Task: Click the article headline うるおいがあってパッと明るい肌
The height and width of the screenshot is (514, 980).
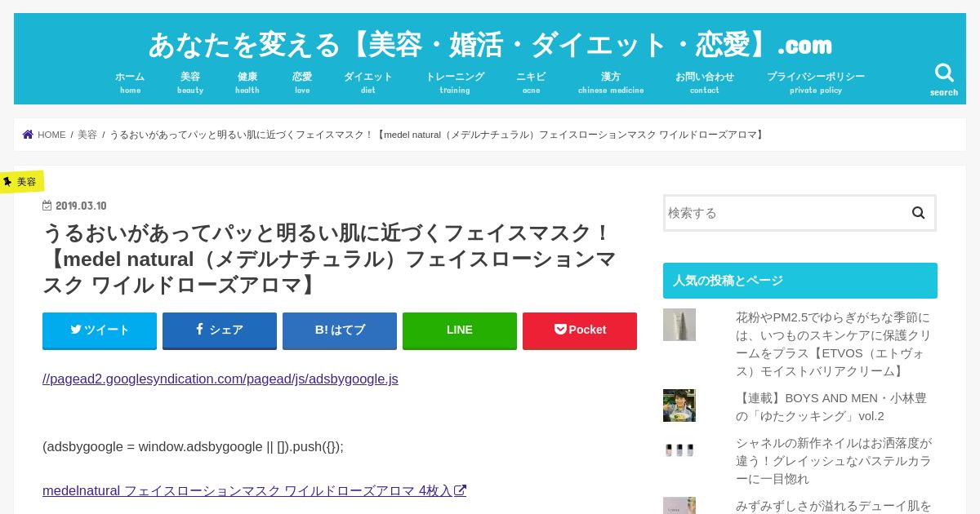Action: pyautogui.click(x=329, y=259)
